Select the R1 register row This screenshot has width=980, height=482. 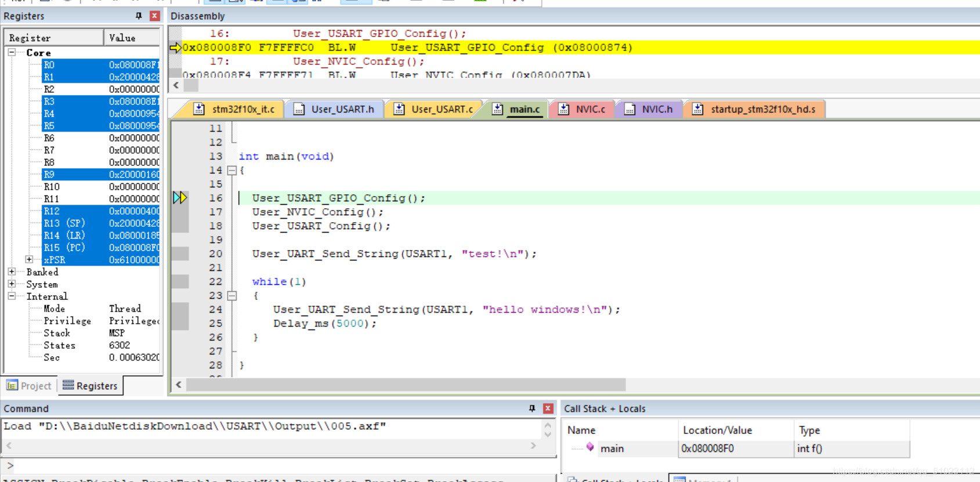[101, 77]
